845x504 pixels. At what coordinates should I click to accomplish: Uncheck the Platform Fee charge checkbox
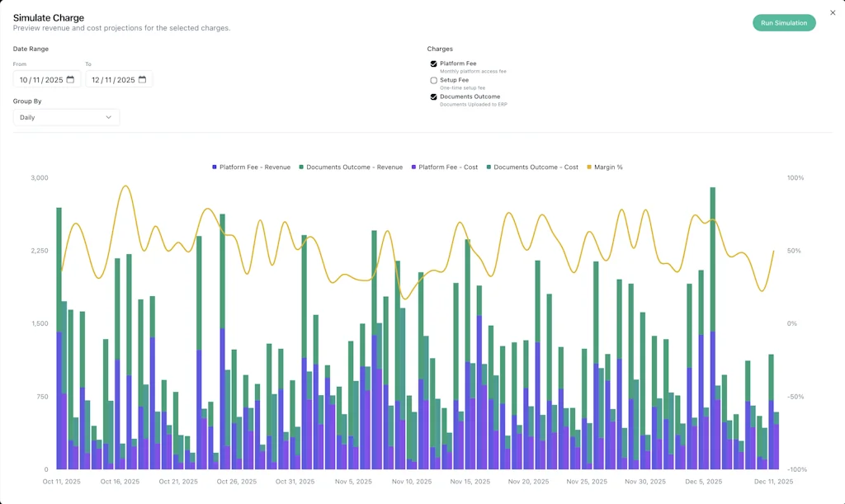tap(433, 64)
